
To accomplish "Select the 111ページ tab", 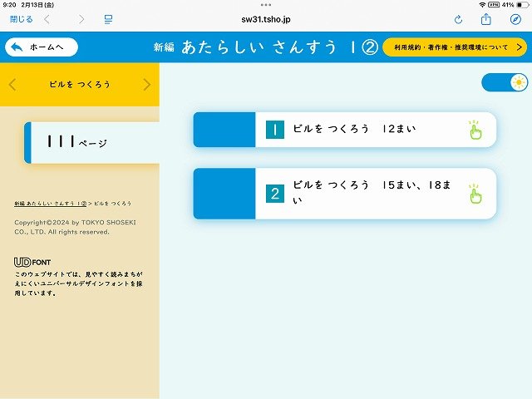I will point(91,143).
